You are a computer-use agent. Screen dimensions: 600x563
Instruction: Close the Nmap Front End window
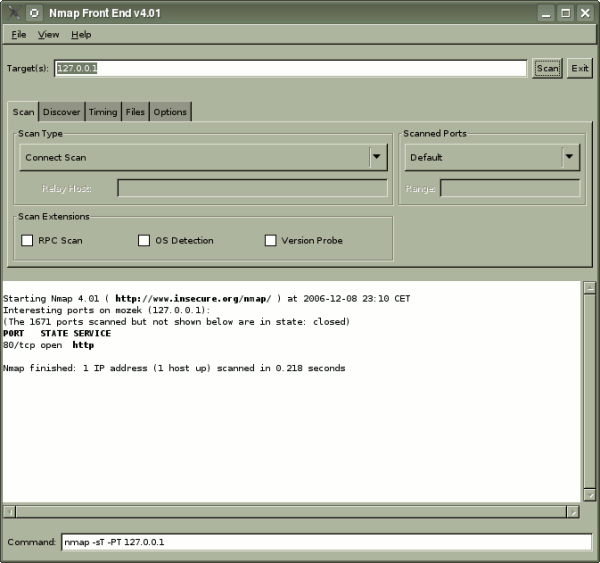585,13
